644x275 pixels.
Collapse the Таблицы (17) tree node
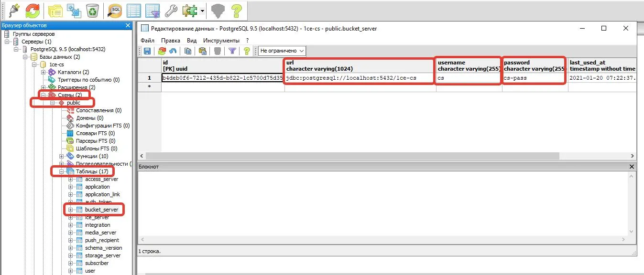[x=62, y=171]
